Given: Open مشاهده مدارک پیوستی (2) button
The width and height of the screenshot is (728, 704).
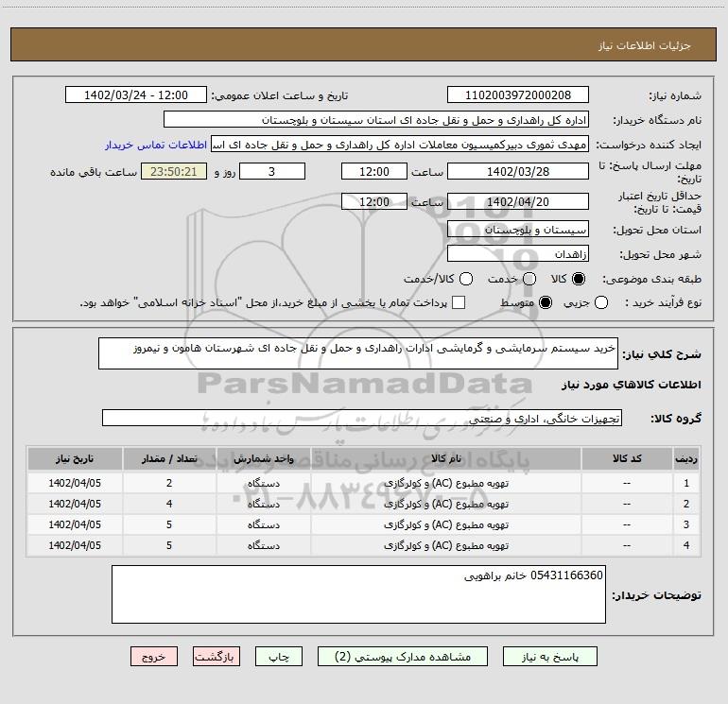Looking at the screenshot, I should 403,657.
